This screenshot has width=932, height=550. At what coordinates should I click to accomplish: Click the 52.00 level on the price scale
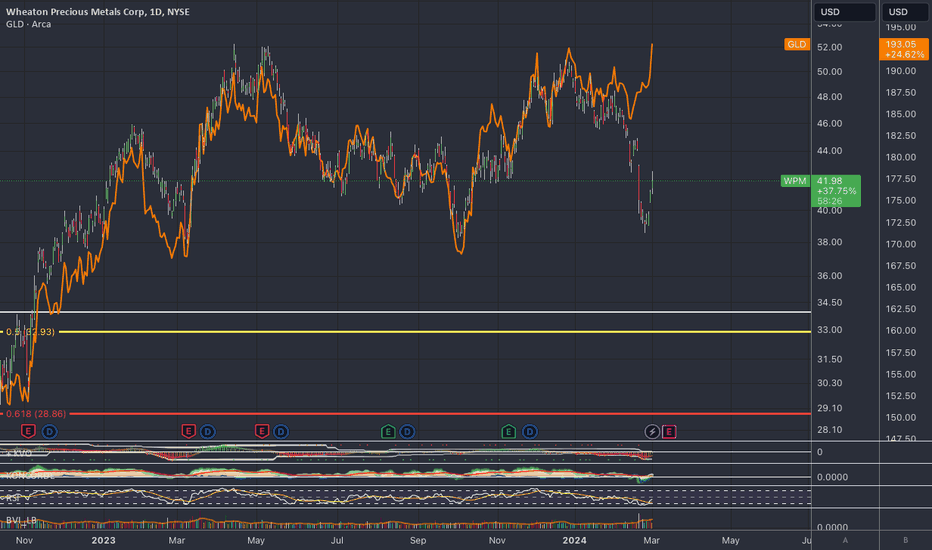click(x=829, y=48)
